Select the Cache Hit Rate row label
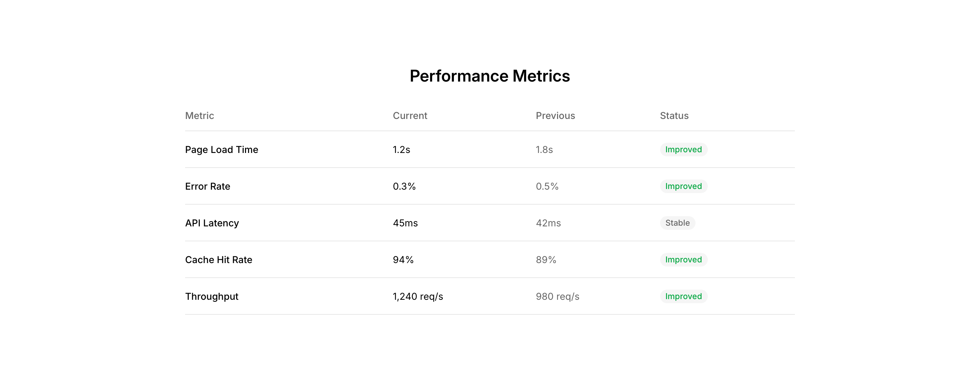 tap(218, 260)
